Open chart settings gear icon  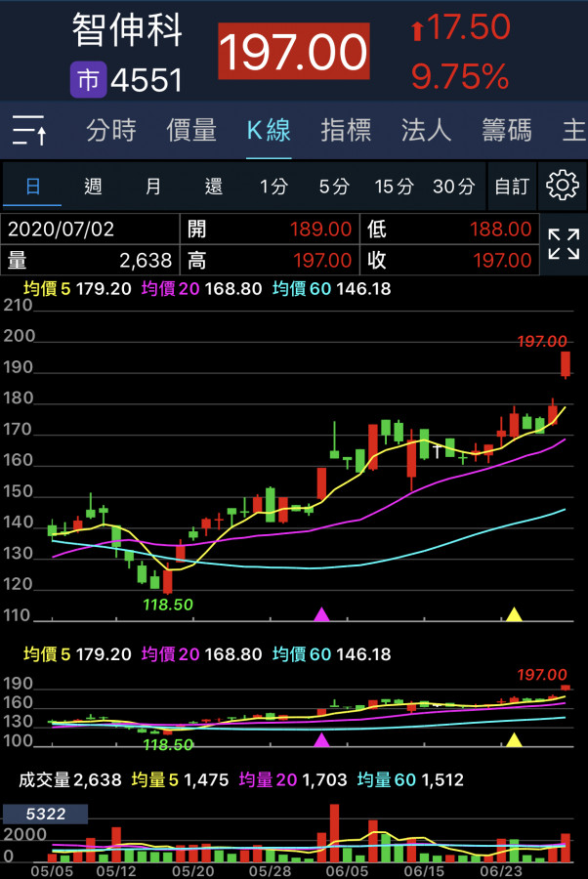pyautogui.click(x=563, y=186)
